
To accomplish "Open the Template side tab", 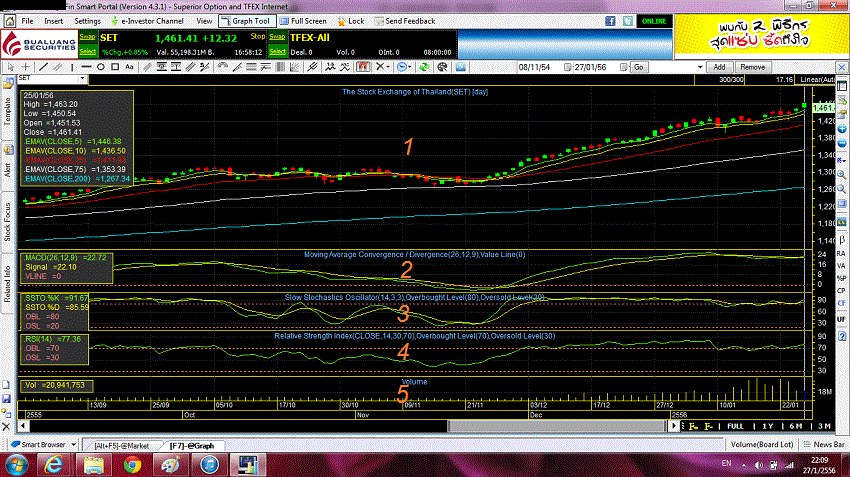I will (x=8, y=111).
